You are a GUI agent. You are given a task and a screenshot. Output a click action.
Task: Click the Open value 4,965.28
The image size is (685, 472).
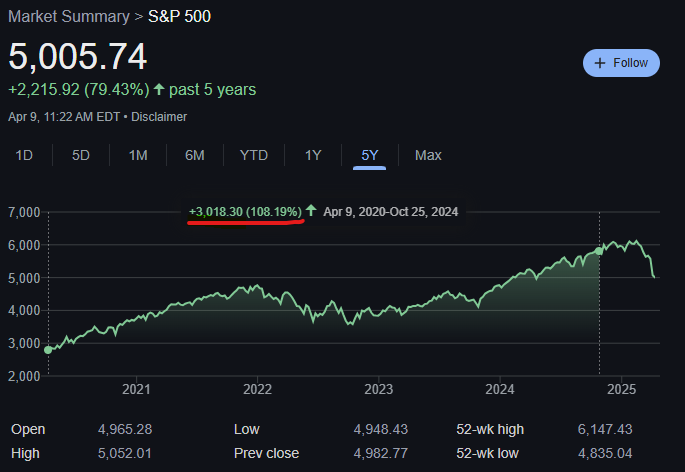pyautogui.click(x=125, y=429)
